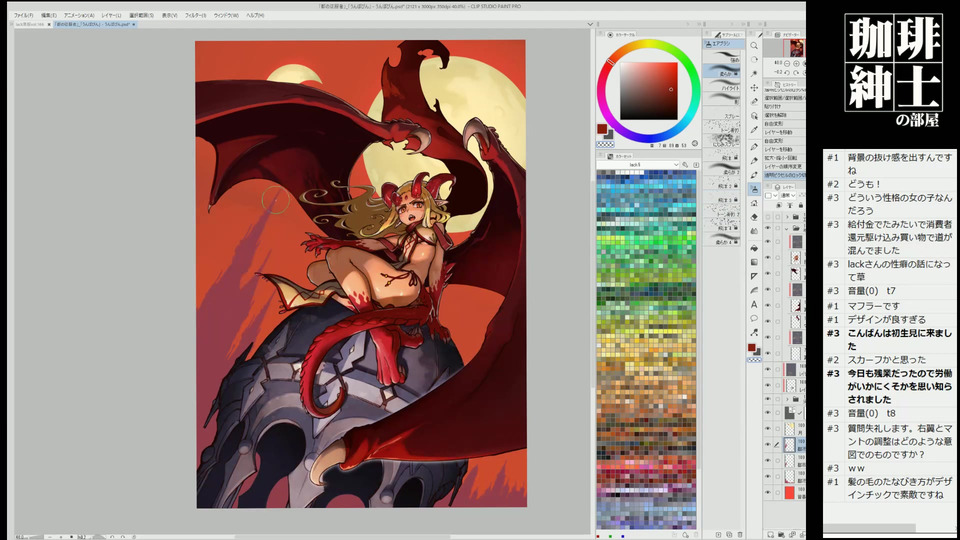Viewport: 960px width, 540px height.
Task: Expand the lower collapsed layer folder
Action: tap(787, 399)
